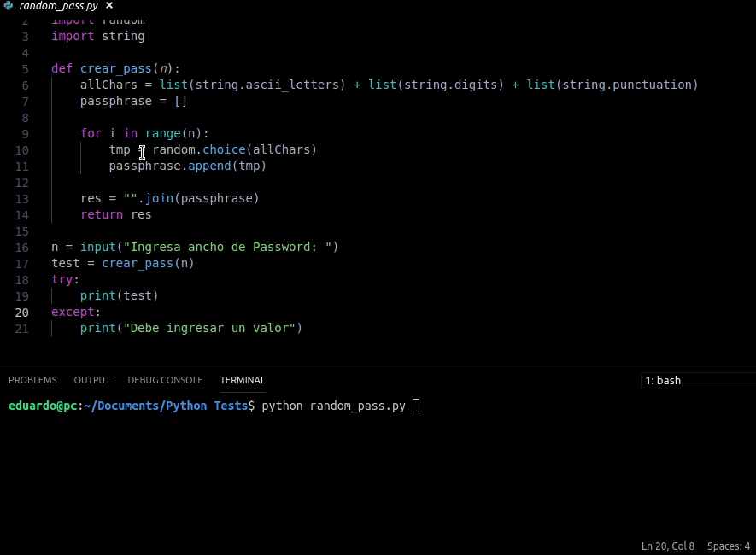Click the 'return res' statement
This screenshot has width=756, height=555.
point(115,214)
